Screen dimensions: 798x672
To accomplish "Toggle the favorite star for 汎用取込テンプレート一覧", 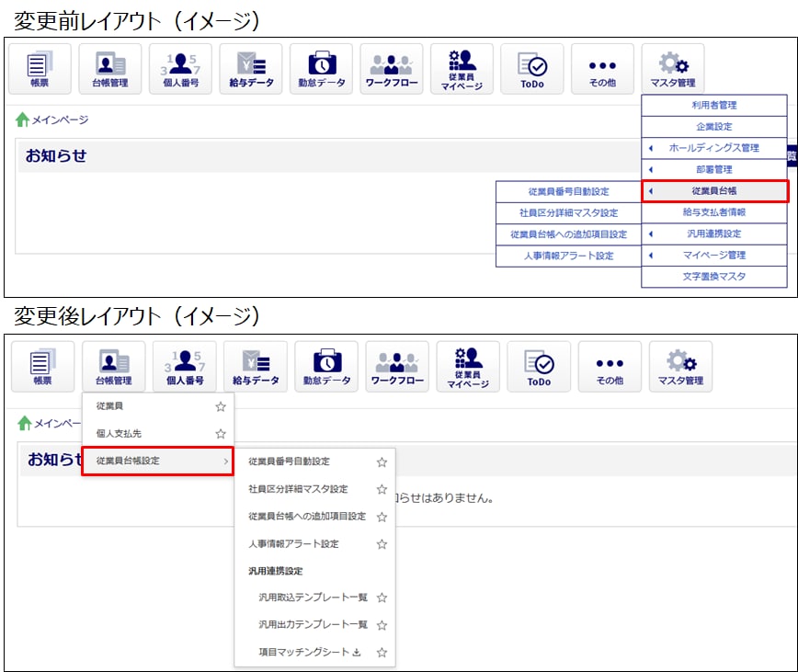I will pos(382,598).
